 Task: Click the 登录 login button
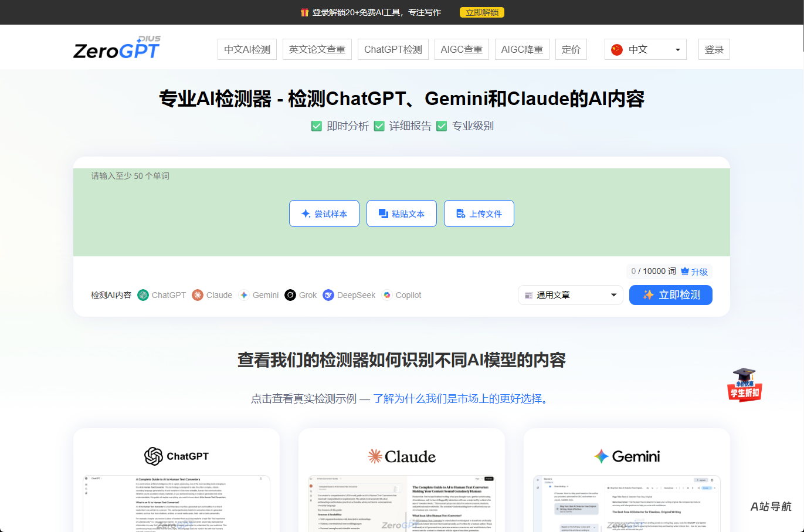(x=714, y=49)
